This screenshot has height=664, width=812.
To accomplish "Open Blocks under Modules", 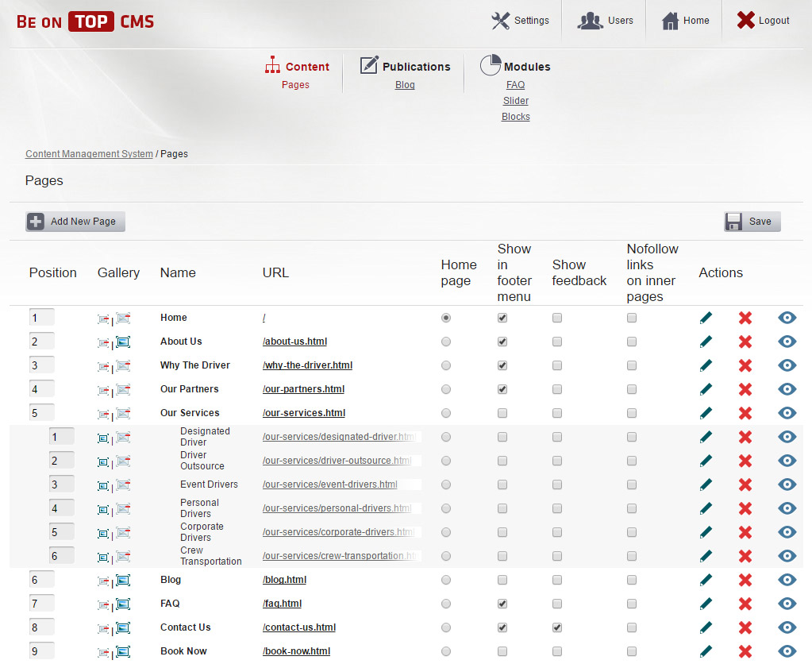I will pyautogui.click(x=516, y=117).
